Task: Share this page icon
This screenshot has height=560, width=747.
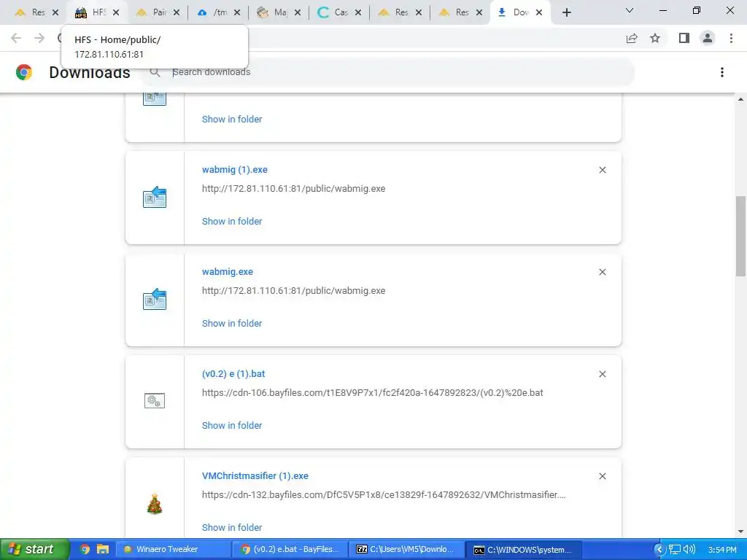Action: tap(632, 38)
